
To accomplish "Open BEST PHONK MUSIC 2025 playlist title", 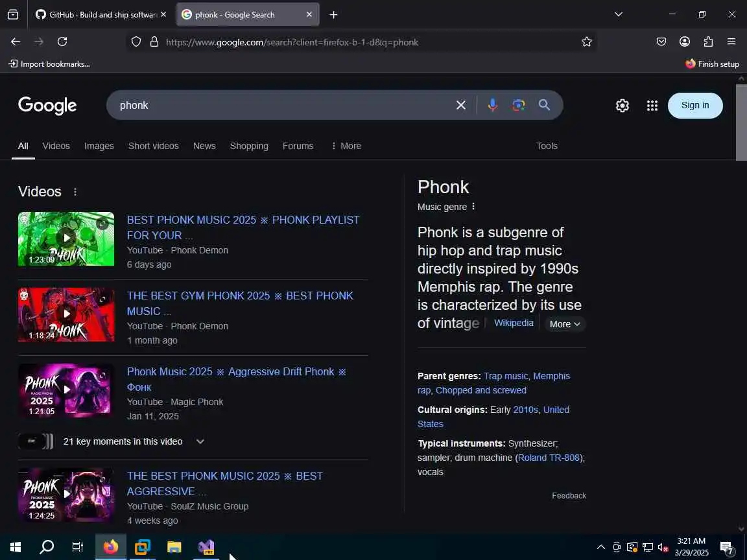I will pyautogui.click(x=243, y=227).
